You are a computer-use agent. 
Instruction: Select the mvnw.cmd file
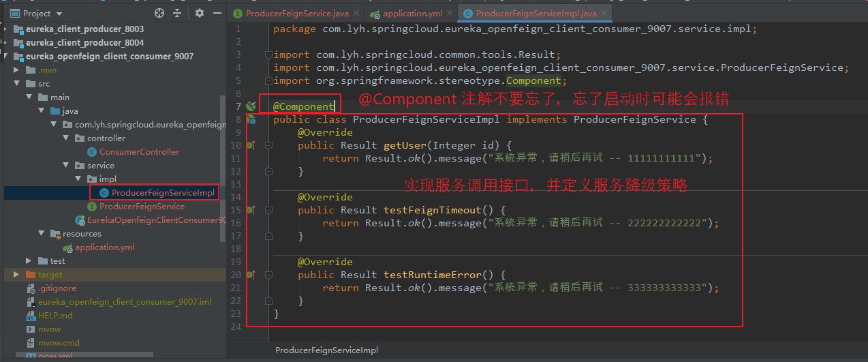59,343
